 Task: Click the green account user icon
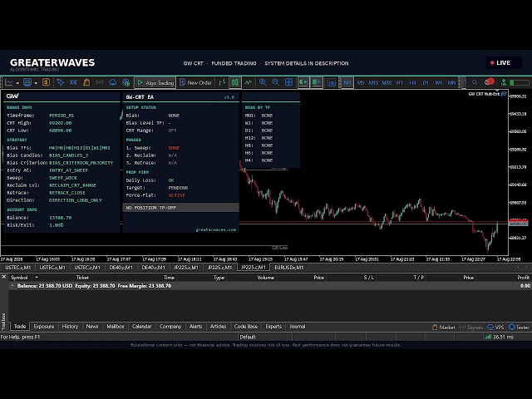pos(504,82)
